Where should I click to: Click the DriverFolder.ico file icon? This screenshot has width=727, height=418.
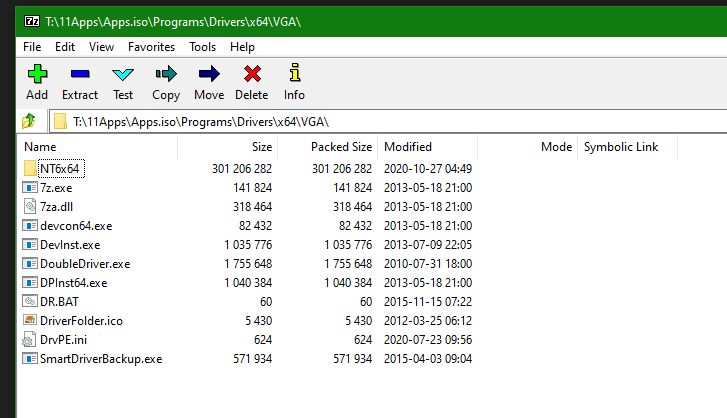tap(30, 320)
